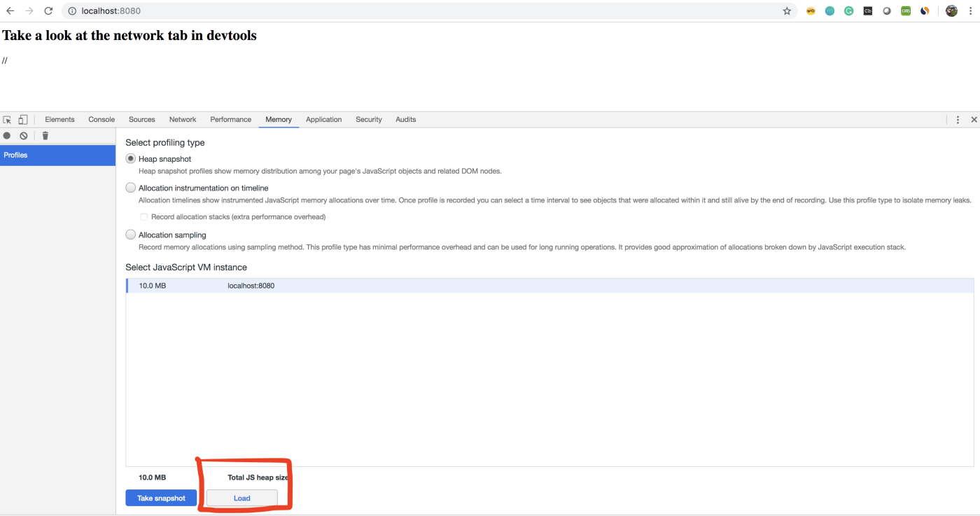The width and height of the screenshot is (980, 516).
Task: Click the Total JS heap size label
Action: point(258,477)
